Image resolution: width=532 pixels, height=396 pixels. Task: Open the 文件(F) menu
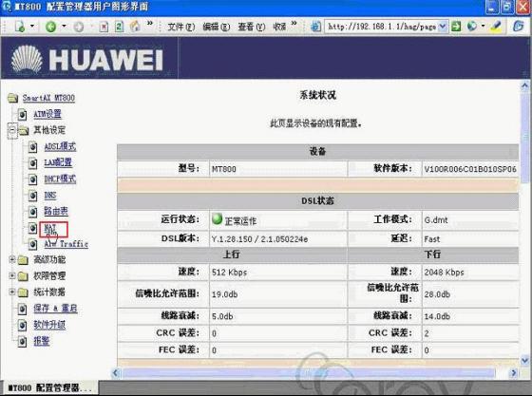[x=181, y=27]
